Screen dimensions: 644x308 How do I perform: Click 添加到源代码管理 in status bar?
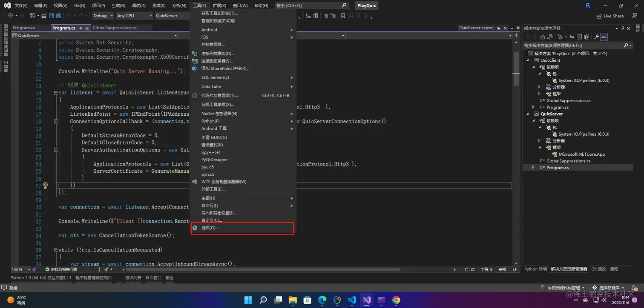(x=563, y=288)
